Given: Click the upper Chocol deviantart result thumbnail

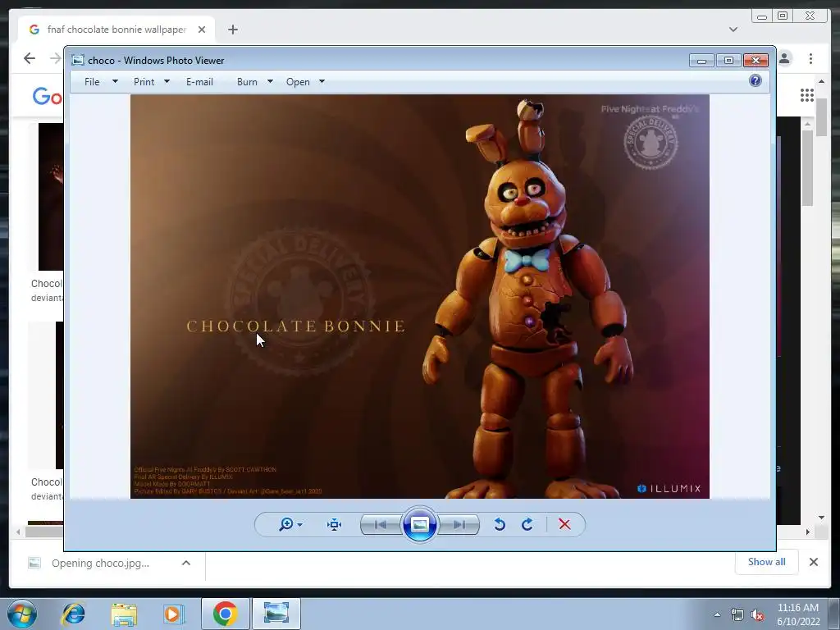Looking at the screenshot, I should point(50,197).
